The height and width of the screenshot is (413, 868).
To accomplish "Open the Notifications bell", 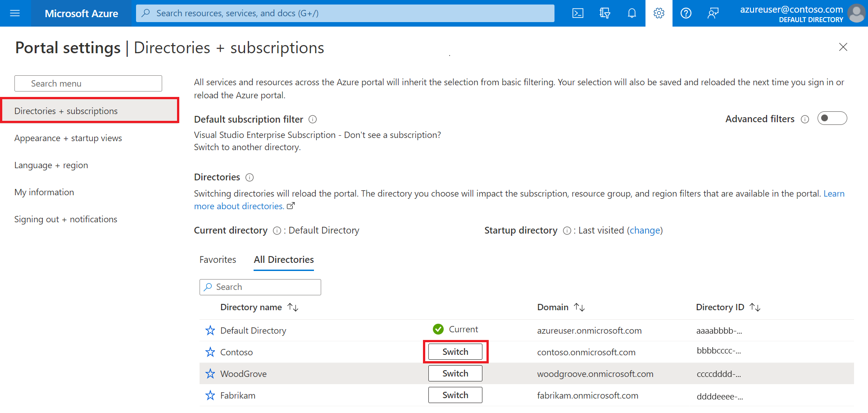I will click(632, 13).
